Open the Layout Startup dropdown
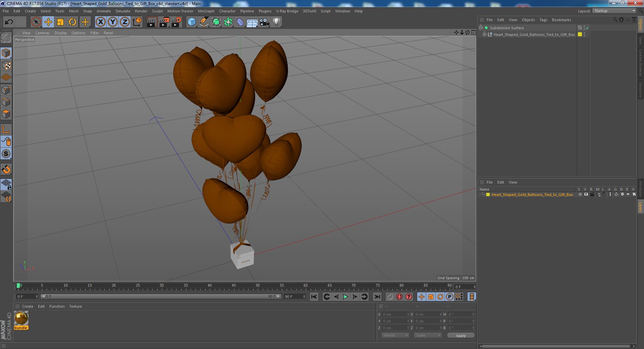Screen dimensions: 644x349 coord(614,11)
